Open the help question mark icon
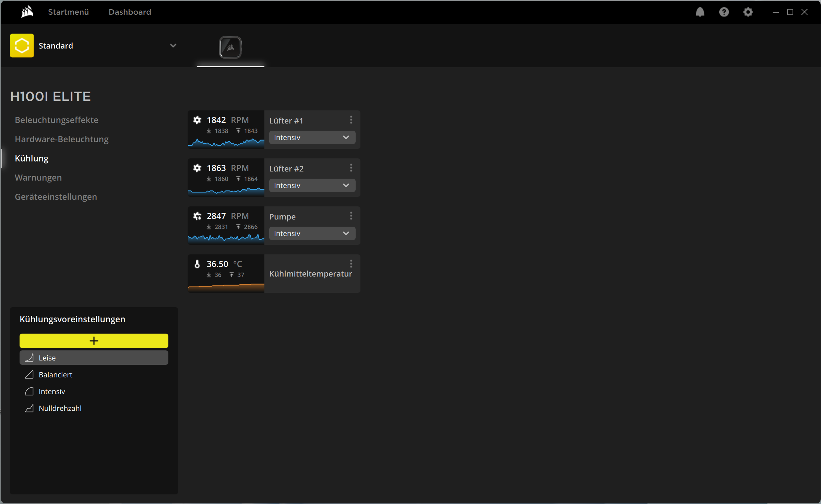 click(x=724, y=12)
